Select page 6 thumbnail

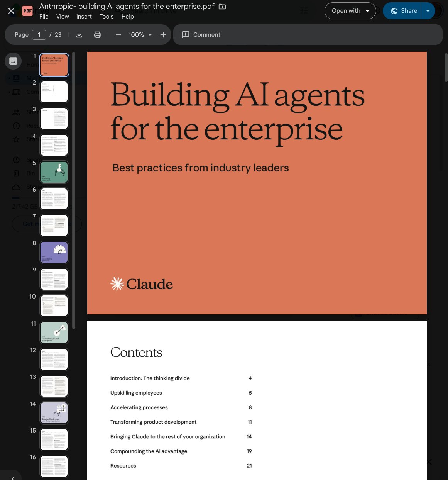(x=54, y=198)
